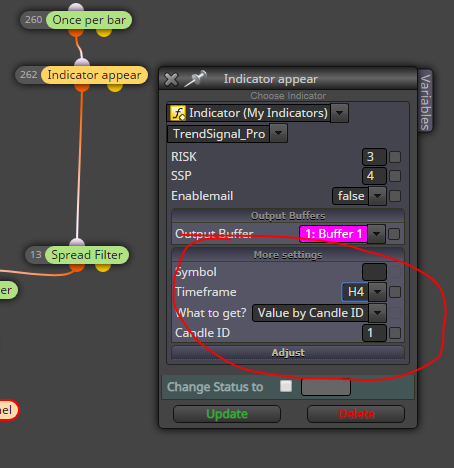Open the Output Buffer dropdown arrow
The image size is (454, 468).
tap(377, 234)
